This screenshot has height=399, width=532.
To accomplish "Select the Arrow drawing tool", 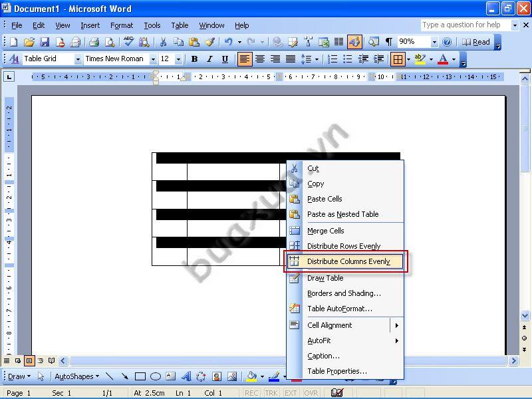I will [125, 376].
